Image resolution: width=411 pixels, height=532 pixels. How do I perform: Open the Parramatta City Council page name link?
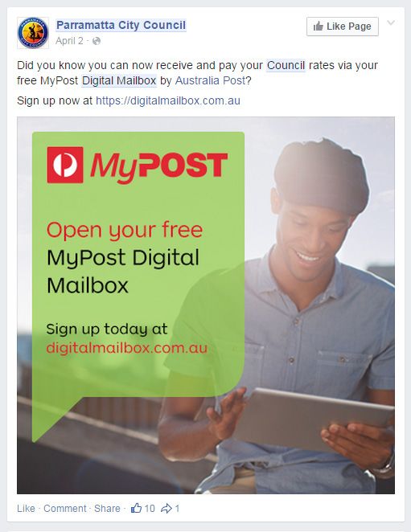click(x=121, y=25)
